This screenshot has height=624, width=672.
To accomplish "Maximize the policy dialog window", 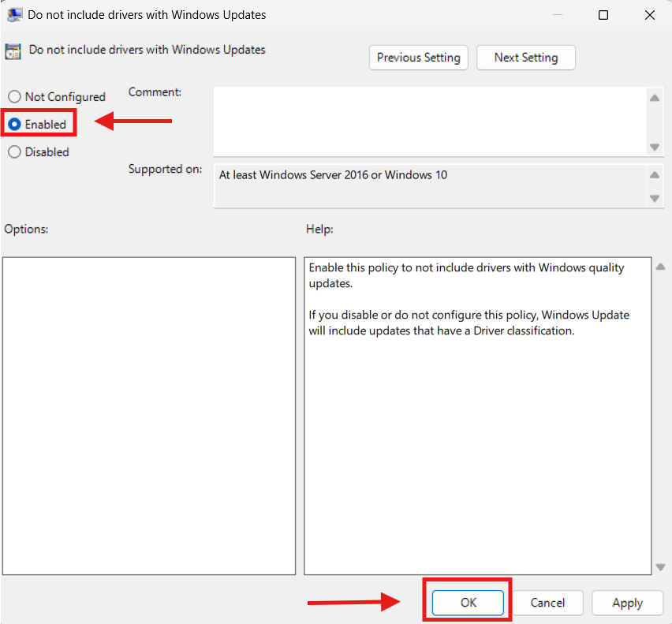I will [603, 15].
